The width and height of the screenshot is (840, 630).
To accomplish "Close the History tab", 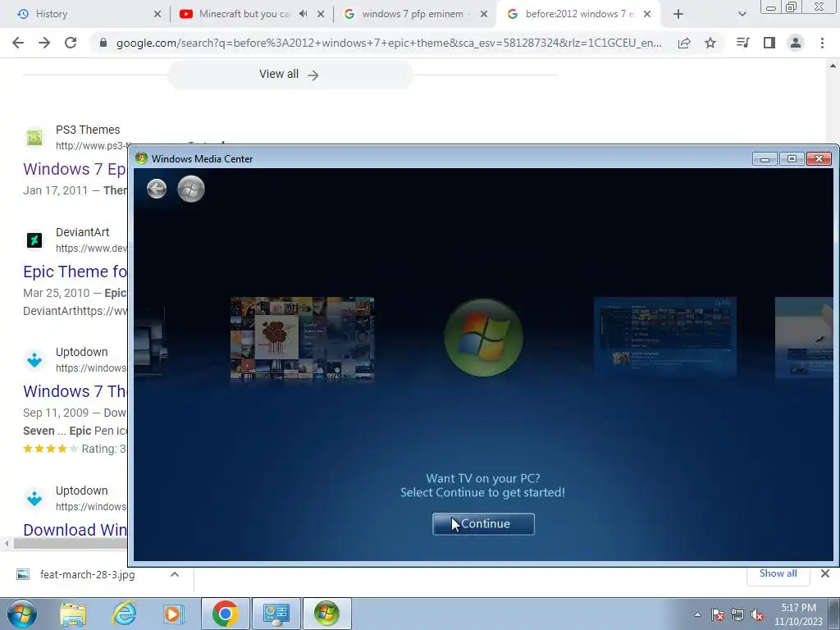I will tap(157, 14).
